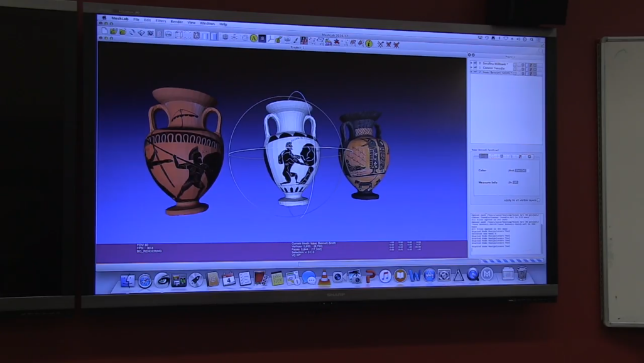
Task: Toggle visibility eye of layer 0 Serafina
Action: [475, 64]
